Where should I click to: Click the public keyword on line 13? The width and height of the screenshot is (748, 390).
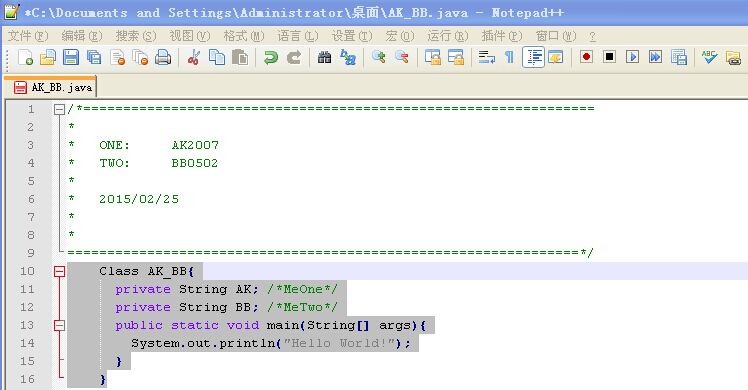coord(139,325)
